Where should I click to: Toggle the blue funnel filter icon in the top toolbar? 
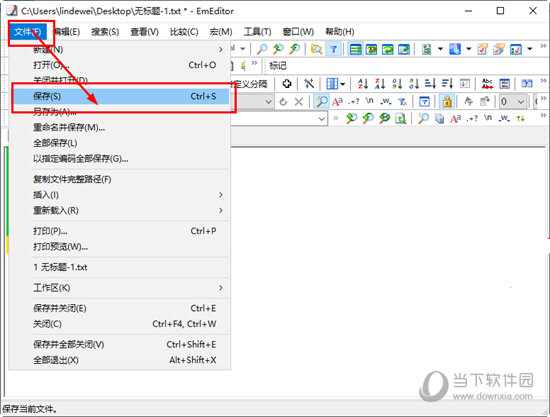333,49
